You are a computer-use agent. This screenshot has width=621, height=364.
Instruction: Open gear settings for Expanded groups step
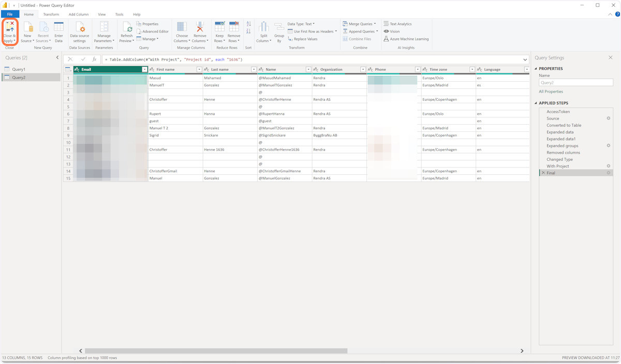point(609,146)
